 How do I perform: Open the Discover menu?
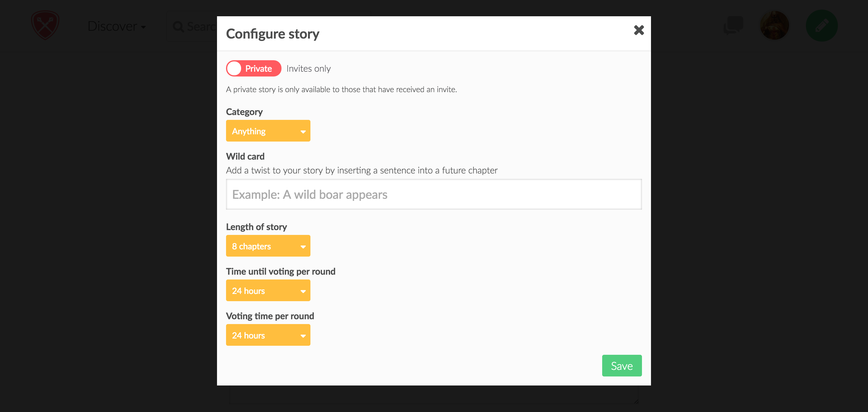[117, 26]
